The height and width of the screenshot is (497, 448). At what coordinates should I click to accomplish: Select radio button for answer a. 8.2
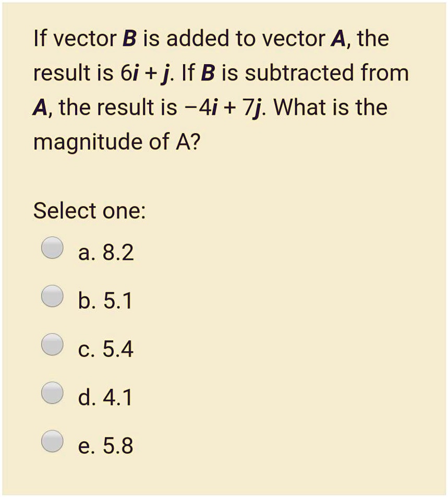point(52,247)
